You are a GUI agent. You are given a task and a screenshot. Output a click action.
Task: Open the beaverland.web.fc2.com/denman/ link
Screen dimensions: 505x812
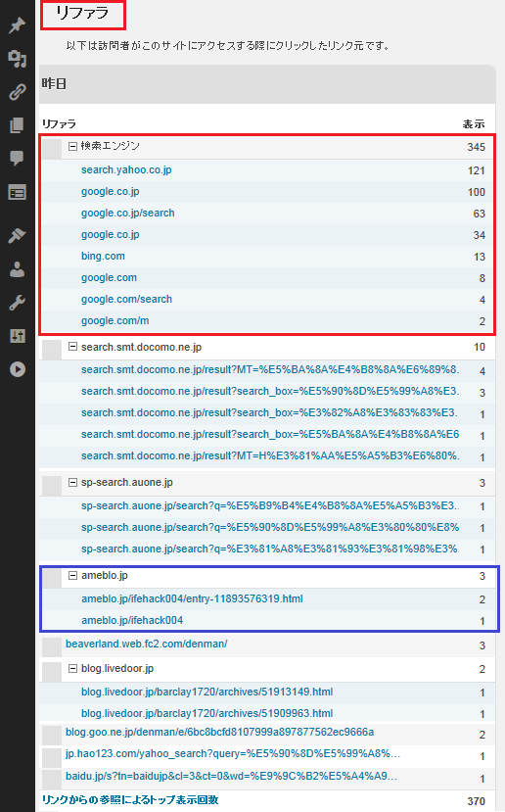[147, 644]
